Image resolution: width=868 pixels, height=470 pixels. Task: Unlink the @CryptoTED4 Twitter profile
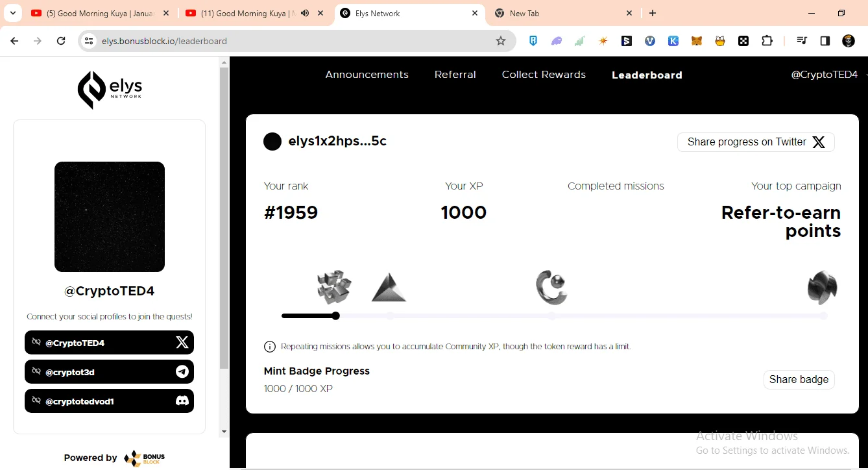pos(36,342)
